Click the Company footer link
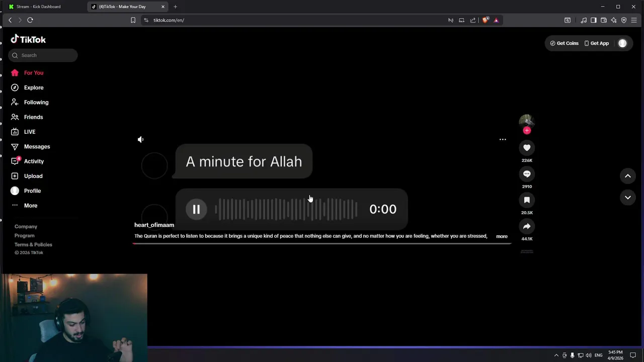This screenshot has height=362, width=644. pos(26,227)
